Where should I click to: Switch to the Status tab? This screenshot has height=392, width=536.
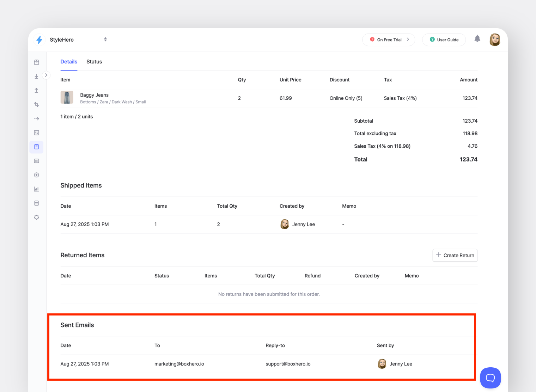(x=94, y=61)
